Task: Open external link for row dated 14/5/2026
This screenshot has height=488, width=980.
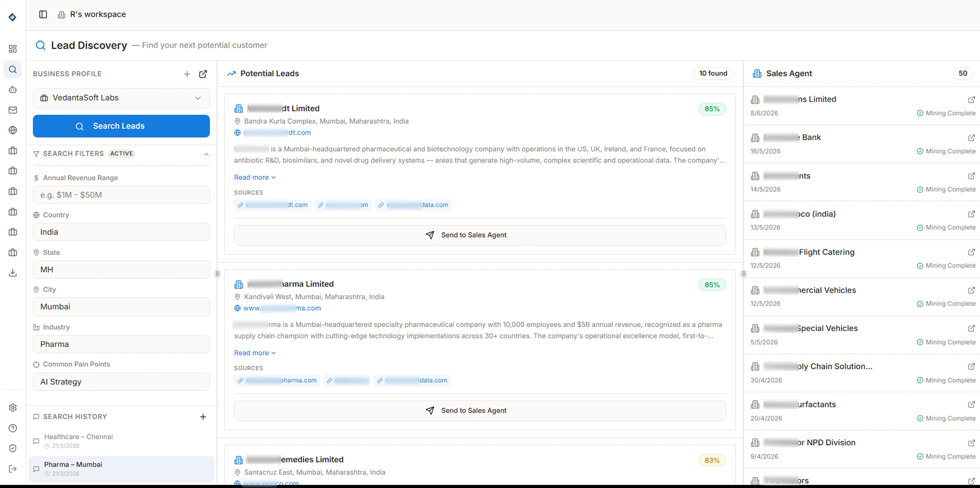Action: click(971, 176)
